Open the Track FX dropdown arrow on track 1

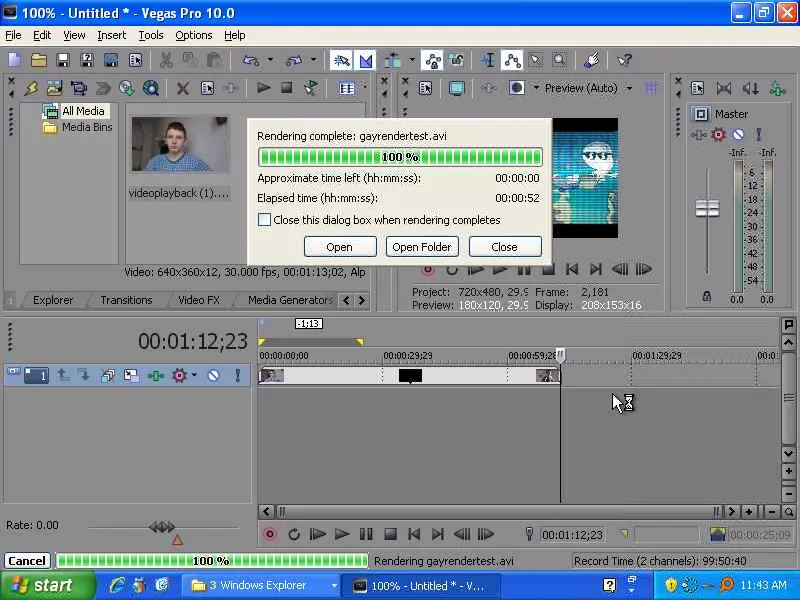194,376
